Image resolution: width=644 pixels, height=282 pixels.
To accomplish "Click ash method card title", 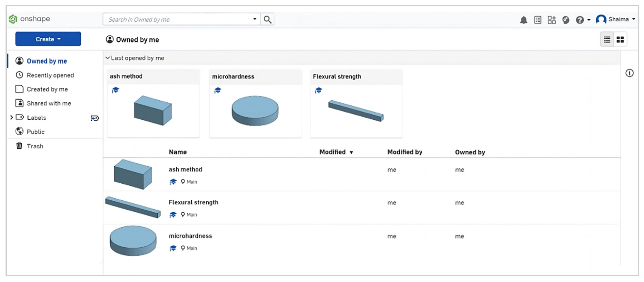I will pyautogui.click(x=126, y=76).
